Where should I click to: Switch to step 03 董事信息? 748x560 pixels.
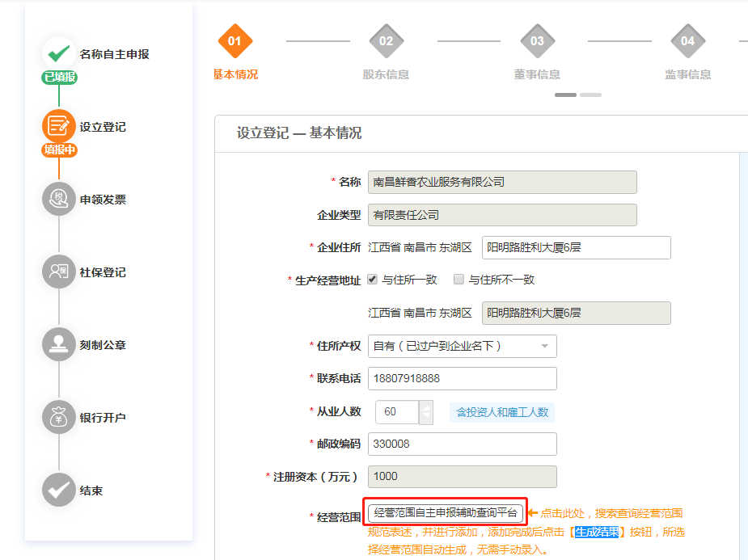pos(537,41)
